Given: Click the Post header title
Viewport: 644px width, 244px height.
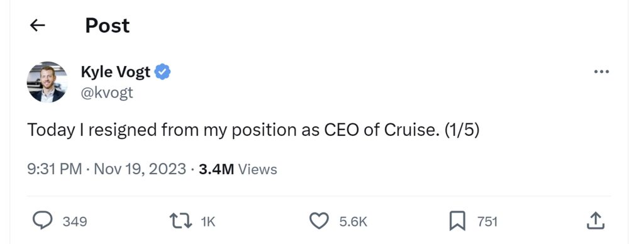Looking at the screenshot, I should 107,25.
